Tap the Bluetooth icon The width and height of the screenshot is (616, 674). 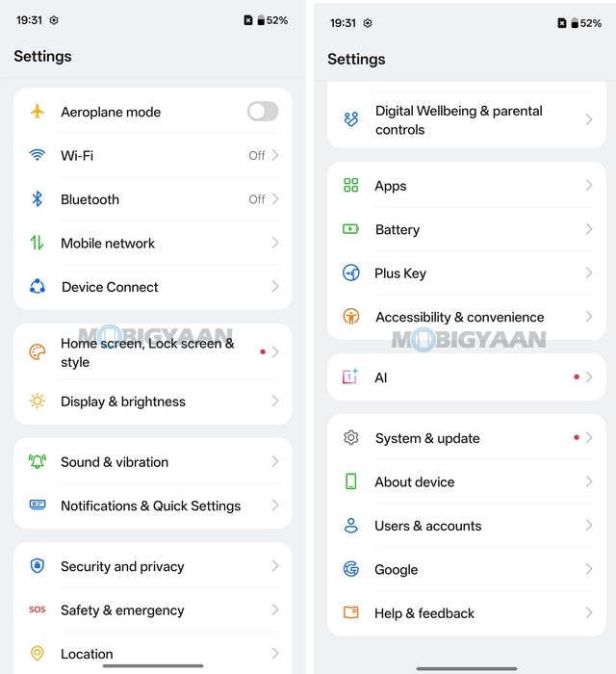pos(38,199)
